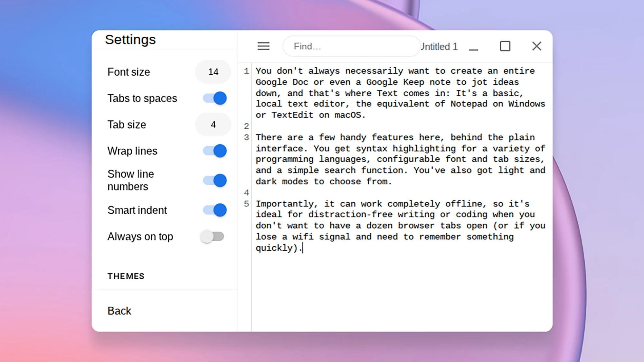Place cursor after 'quickly).' text
Image resolution: width=644 pixels, height=362 pixels.
(x=303, y=248)
